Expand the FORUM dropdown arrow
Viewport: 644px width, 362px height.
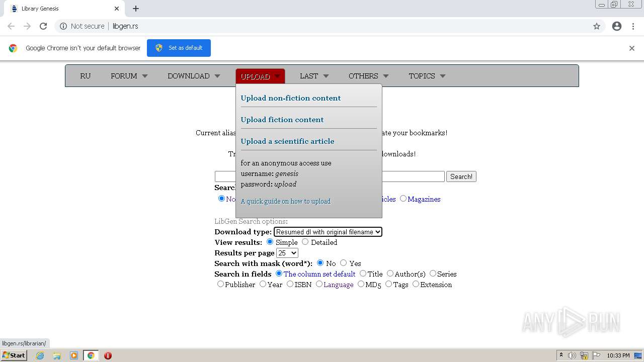(145, 76)
